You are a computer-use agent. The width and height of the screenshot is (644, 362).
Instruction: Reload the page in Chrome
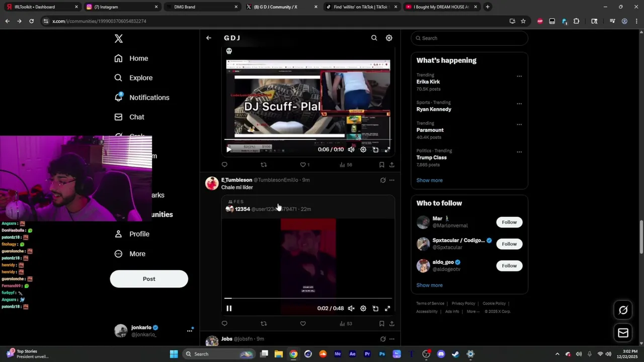[x=31, y=21]
